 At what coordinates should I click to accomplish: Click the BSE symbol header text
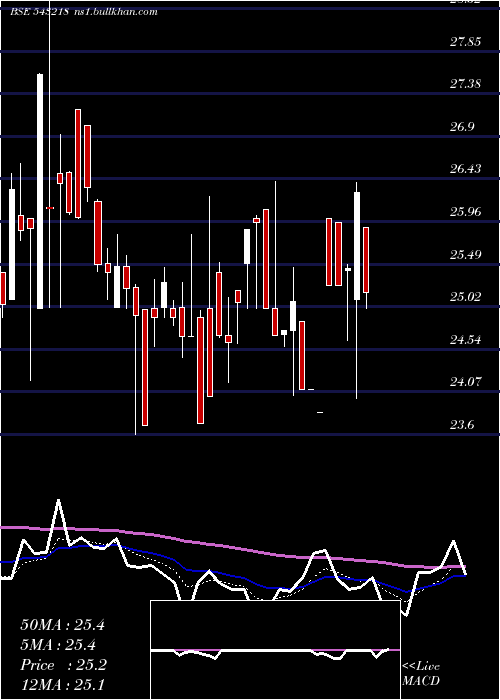pos(84,12)
